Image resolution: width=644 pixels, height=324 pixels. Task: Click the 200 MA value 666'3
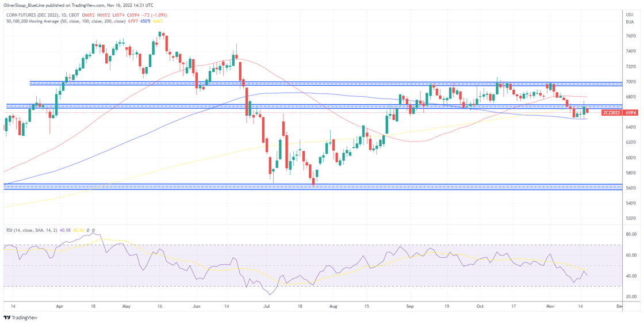coord(157,21)
